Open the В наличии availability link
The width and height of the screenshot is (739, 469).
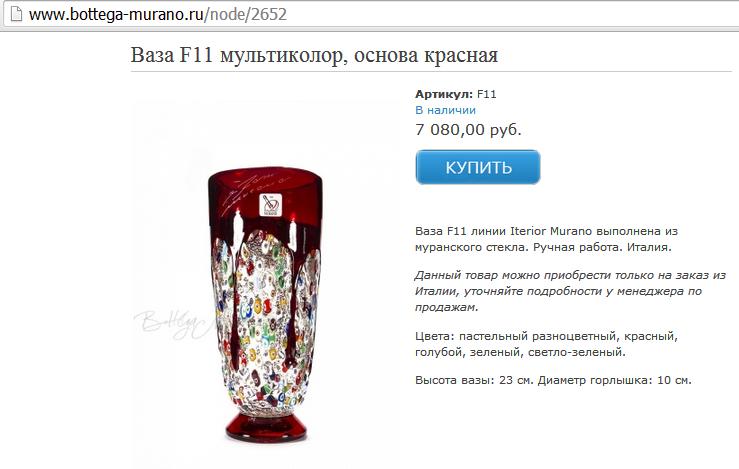point(445,110)
